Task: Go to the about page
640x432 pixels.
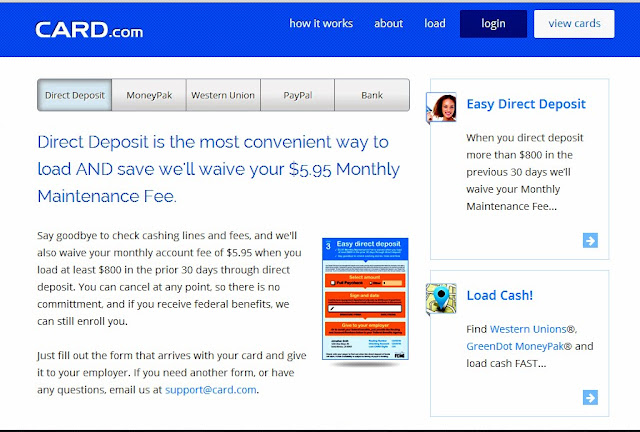Action: point(389,24)
